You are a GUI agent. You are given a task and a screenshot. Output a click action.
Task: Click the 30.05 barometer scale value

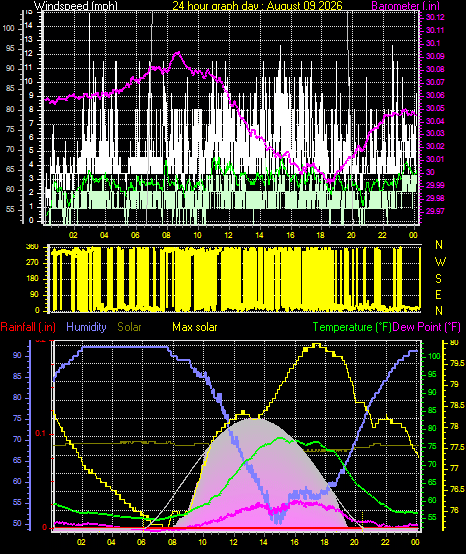435,108
